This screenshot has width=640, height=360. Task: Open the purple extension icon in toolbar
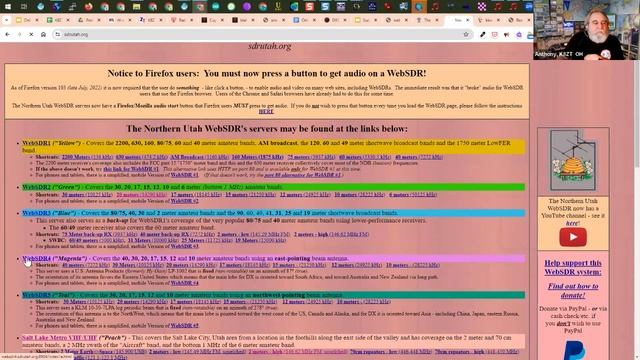pyautogui.click(x=519, y=35)
